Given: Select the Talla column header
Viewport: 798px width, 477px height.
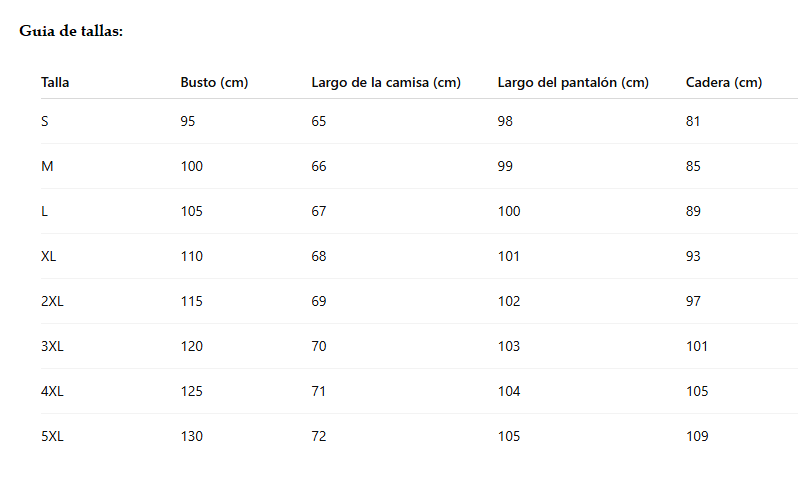Looking at the screenshot, I should click(55, 82).
